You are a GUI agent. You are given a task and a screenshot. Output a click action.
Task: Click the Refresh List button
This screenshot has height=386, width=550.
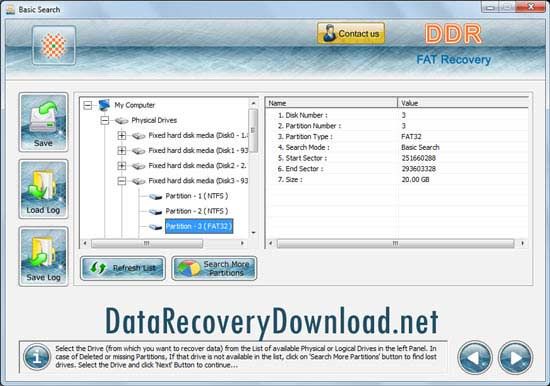coord(123,268)
